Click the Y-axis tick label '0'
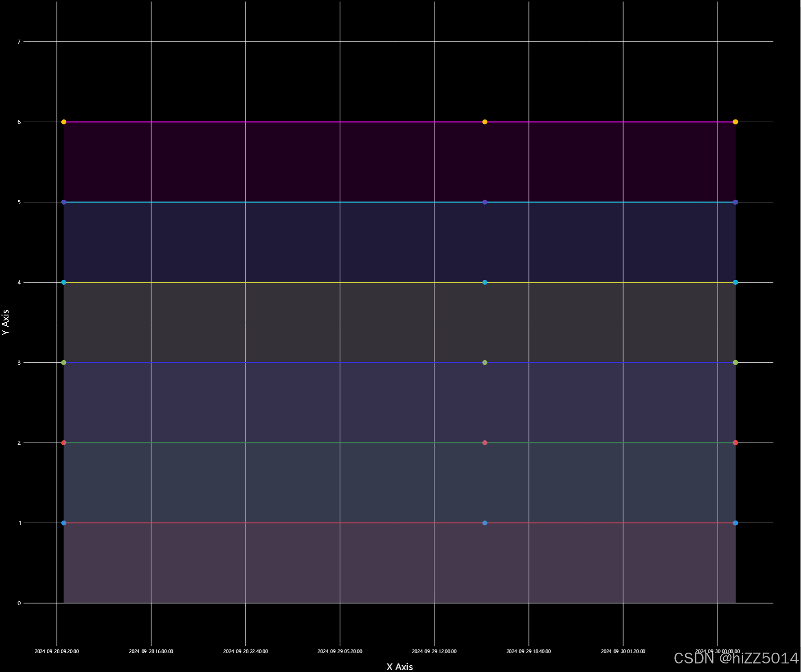 [x=19, y=603]
